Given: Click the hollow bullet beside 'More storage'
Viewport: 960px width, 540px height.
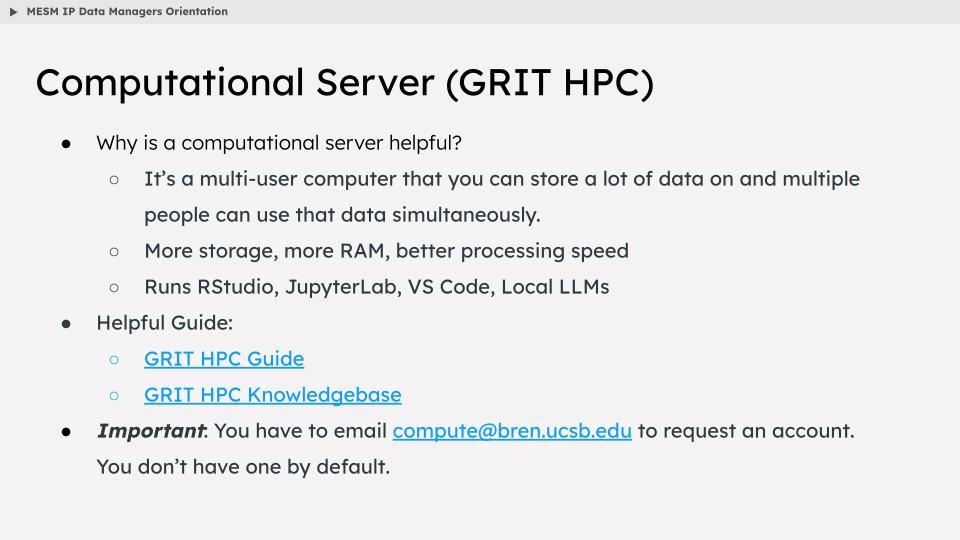Looking at the screenshot, I should (114, 252).
